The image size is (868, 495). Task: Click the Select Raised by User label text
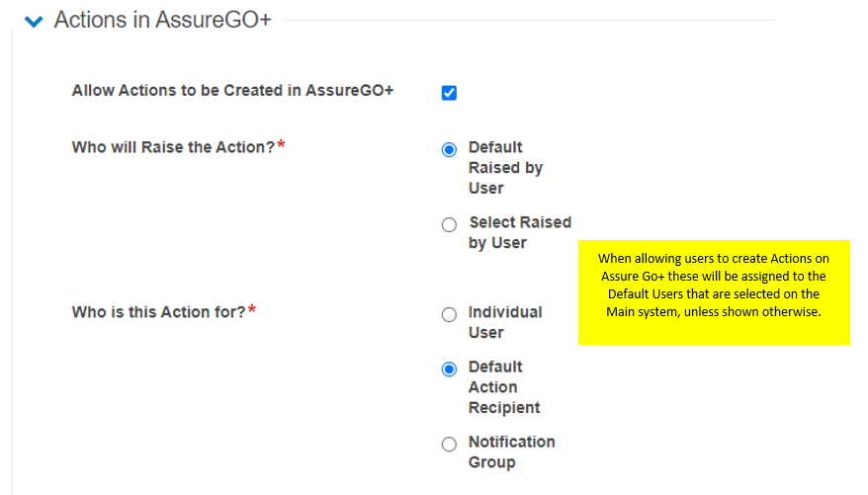tap(519, 232)
